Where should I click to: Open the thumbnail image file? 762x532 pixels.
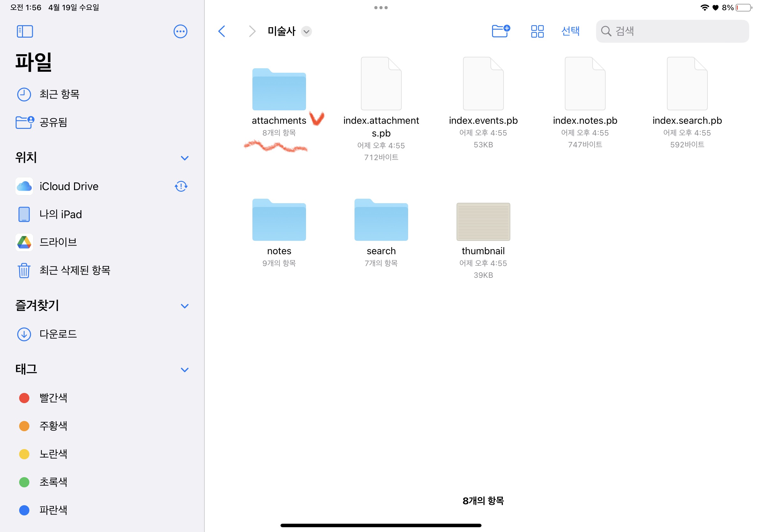pyautogui.click(x=483, y=222)
